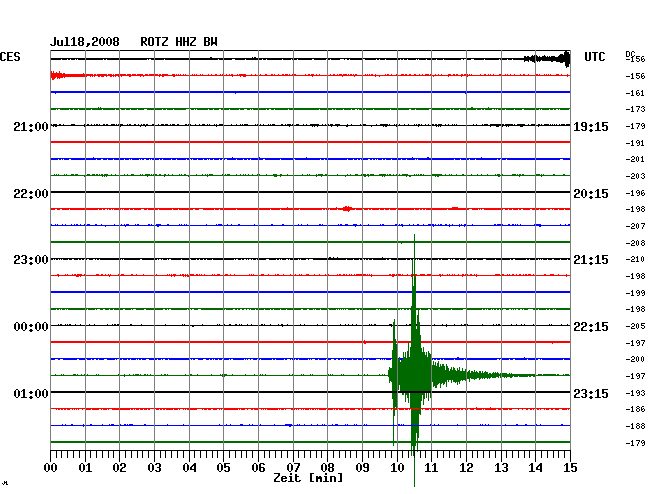Click the DC offset value -199
Viewport: 650px width, 494px height.
pyautogui.click(x=635, y=293)
